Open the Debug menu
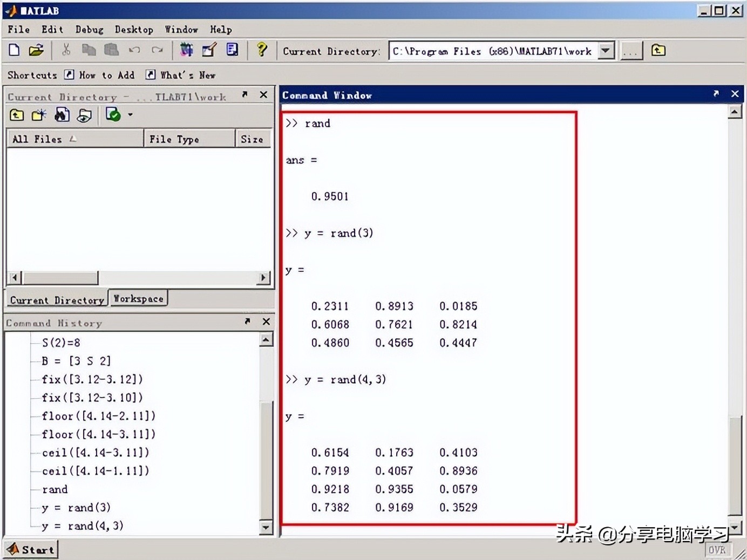This screenshot has height=560, width=747. (x=90, y=30)
